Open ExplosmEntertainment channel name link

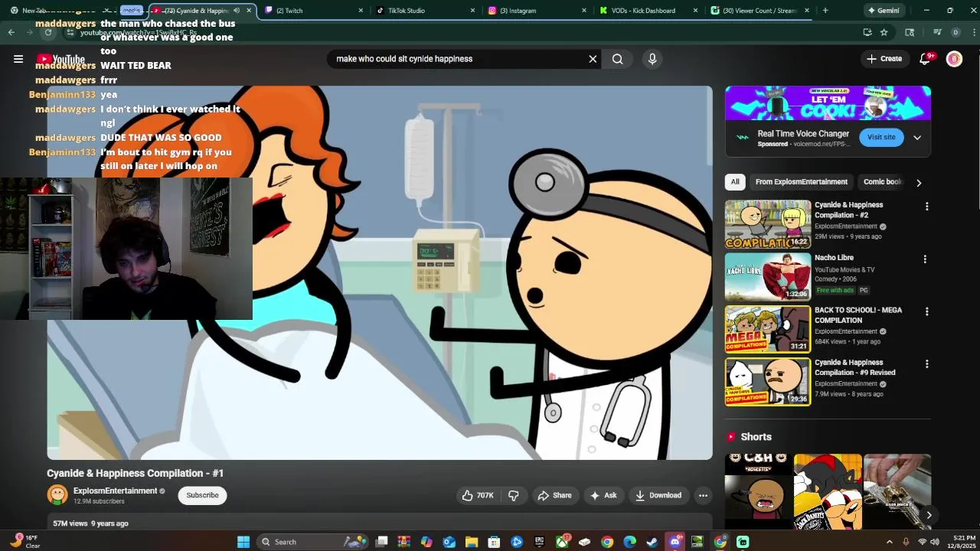pyautogui.click(x=115, y=491)
